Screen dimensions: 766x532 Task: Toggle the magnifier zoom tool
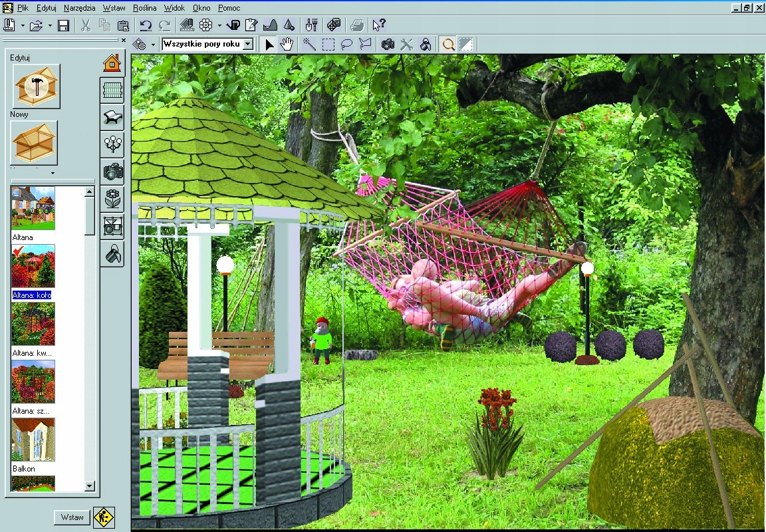point(448,45)
